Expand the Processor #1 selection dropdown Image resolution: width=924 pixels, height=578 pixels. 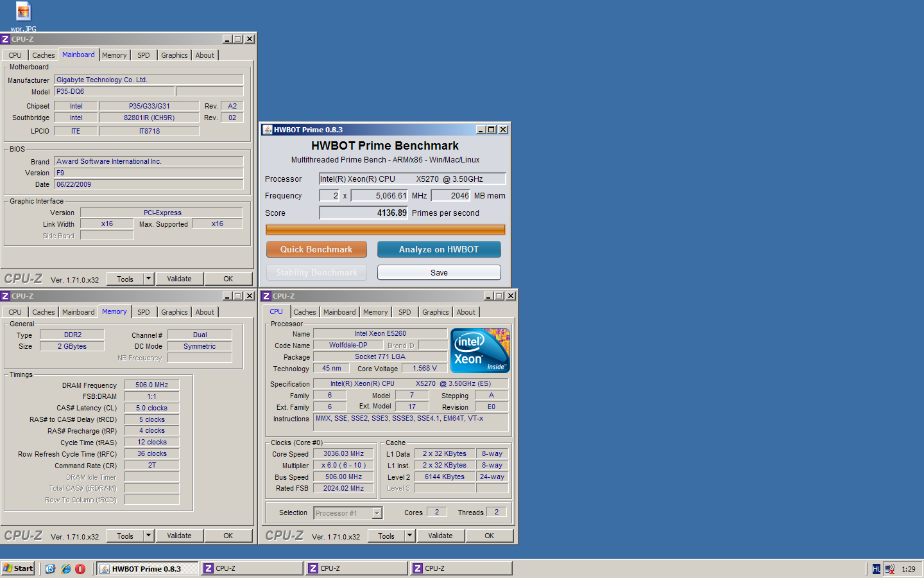377,513
